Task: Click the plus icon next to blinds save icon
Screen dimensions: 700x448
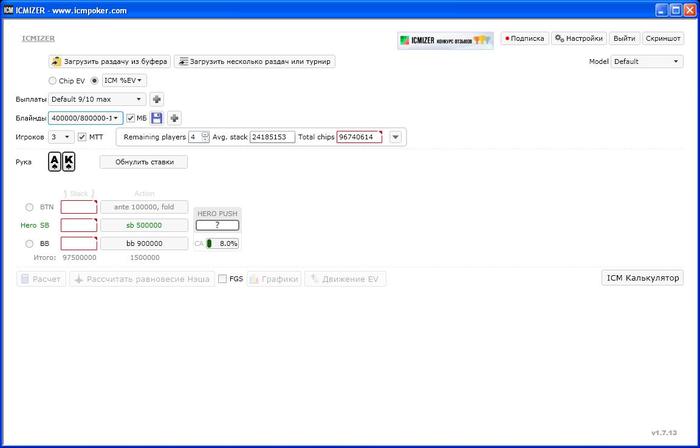Action: pyautogui.click(x=175, y=118)
